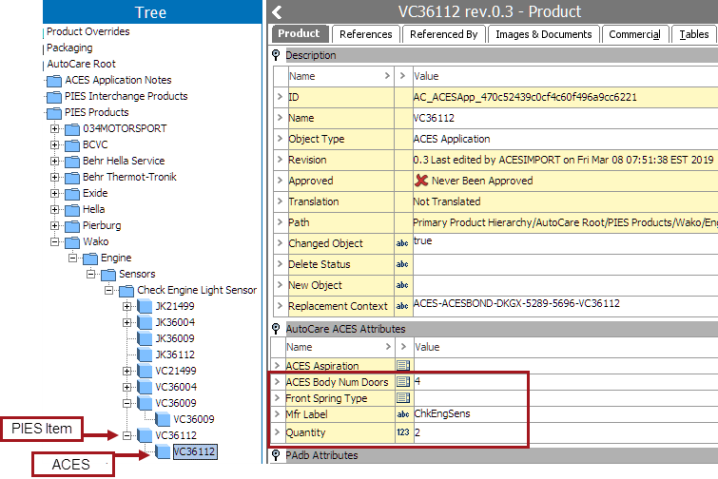Image resolution: width=718 pixels, height=479 pixels.
Task: Expand the BCVC tree node
Action: click(x=54, y=145)
